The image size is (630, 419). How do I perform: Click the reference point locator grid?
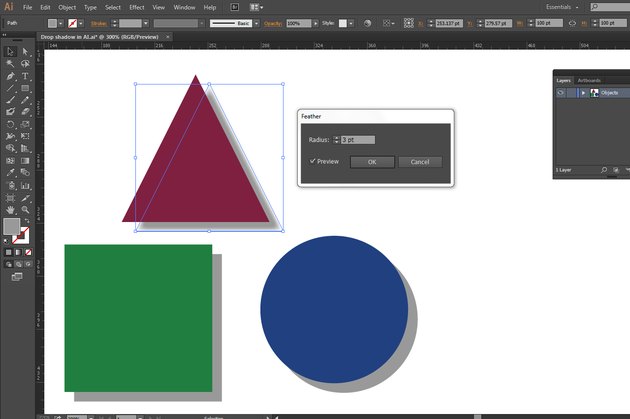click(409, 23)
